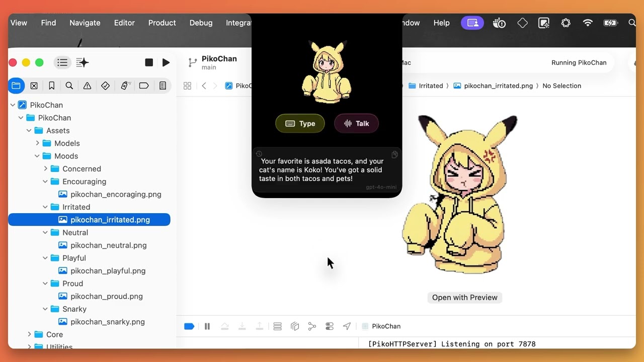The image size is (644, 362).
Task: Click the Simulate Location arrow icon
Action: point(347,326)
